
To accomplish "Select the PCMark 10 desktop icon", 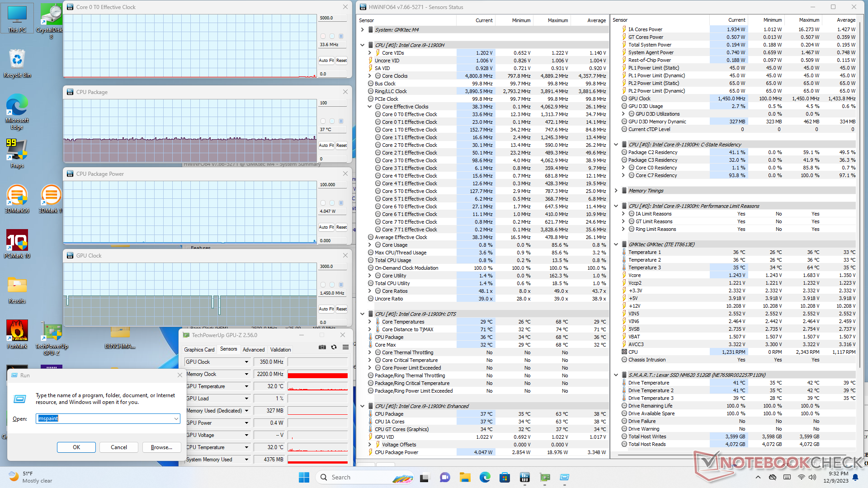I will tap(17, 244).
